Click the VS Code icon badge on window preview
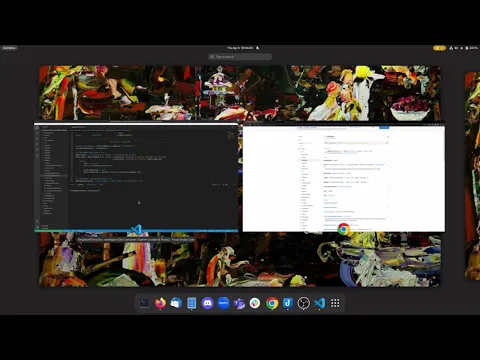This screenshot has height=360, width=480. tap(136, 229)
